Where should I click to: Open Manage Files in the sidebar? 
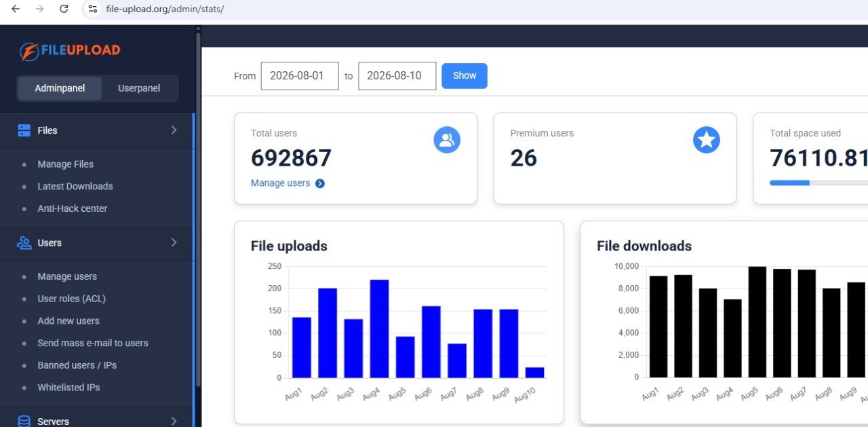click(x=66, y=164)
